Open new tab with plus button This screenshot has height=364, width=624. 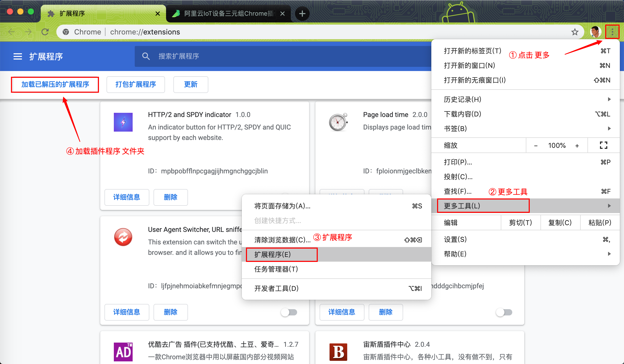[302, 13]
